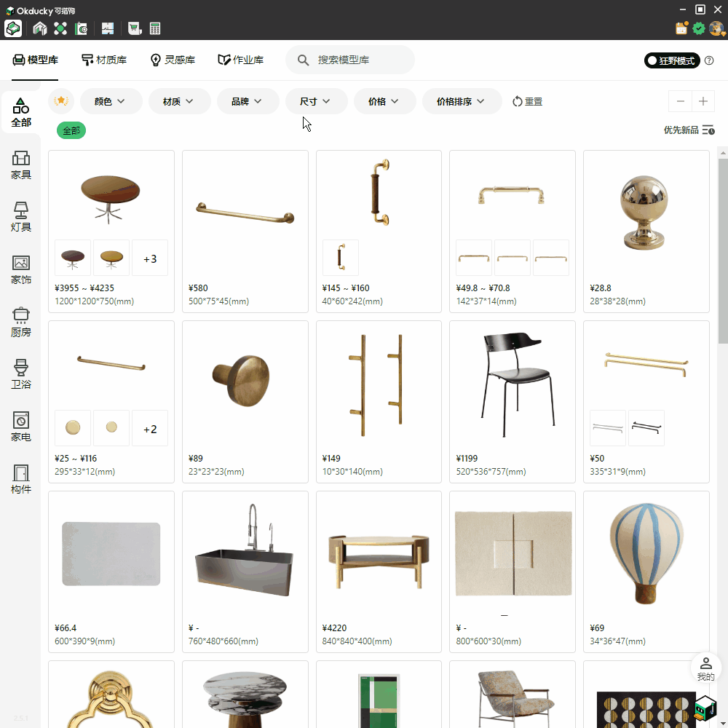Click the calculator icon in toolbar
Viewport: 728px width, 728px height.
pyautogui.click(x=155, y=28)
